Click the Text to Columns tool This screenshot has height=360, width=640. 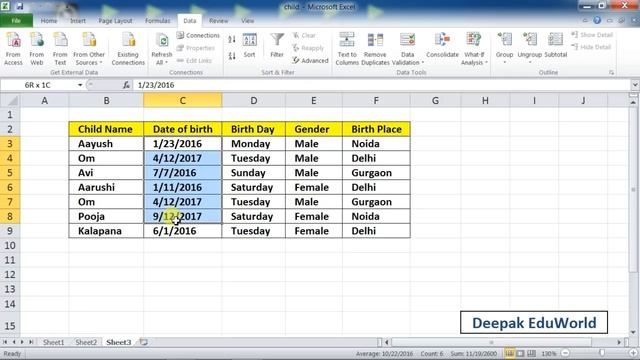(347, 49)
